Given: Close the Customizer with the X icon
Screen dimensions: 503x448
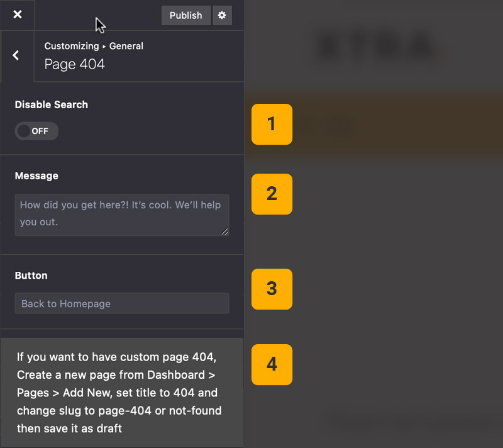Looking at the screenshot, I should coord(17,14).
